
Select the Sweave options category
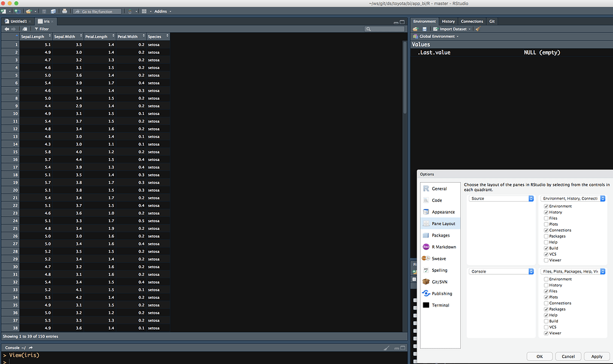(x=440, y=259)
